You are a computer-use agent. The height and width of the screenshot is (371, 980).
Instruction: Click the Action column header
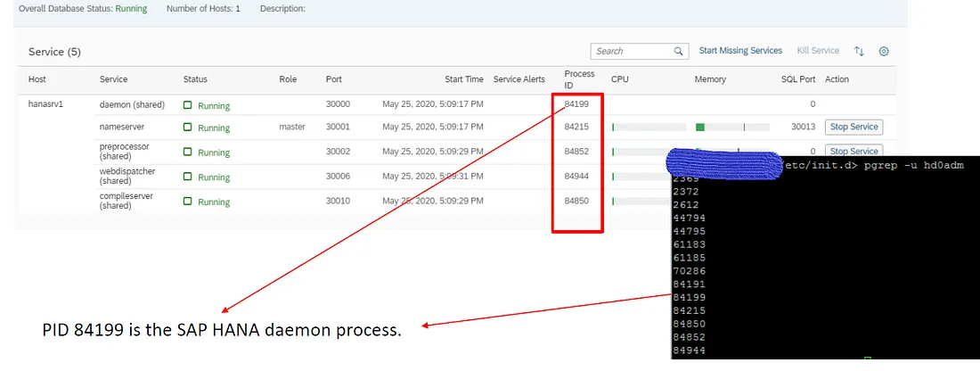(837, 79)
